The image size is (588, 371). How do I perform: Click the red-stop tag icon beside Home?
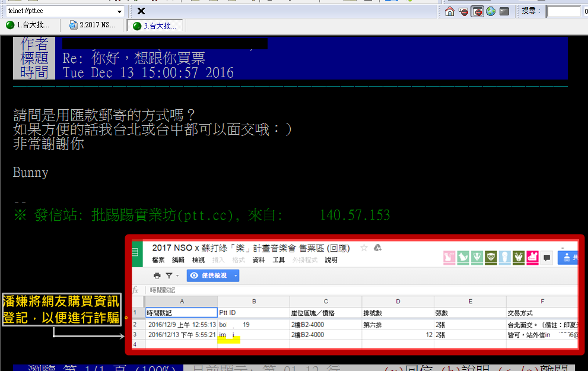click(x=463, y=12)
